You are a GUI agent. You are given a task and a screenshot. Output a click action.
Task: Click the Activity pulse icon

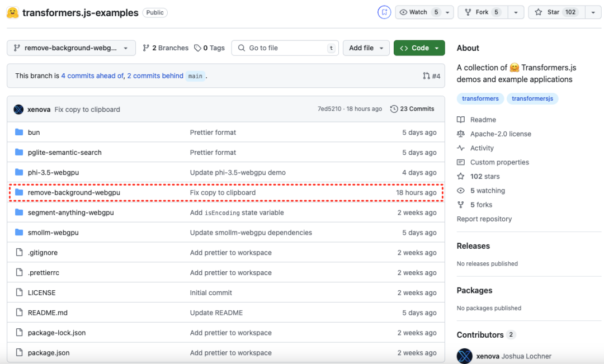click(461, 148)
